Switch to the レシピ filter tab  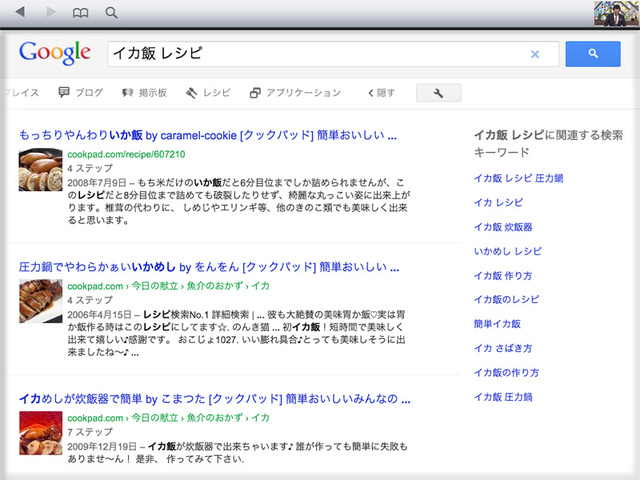pos(208,93)
